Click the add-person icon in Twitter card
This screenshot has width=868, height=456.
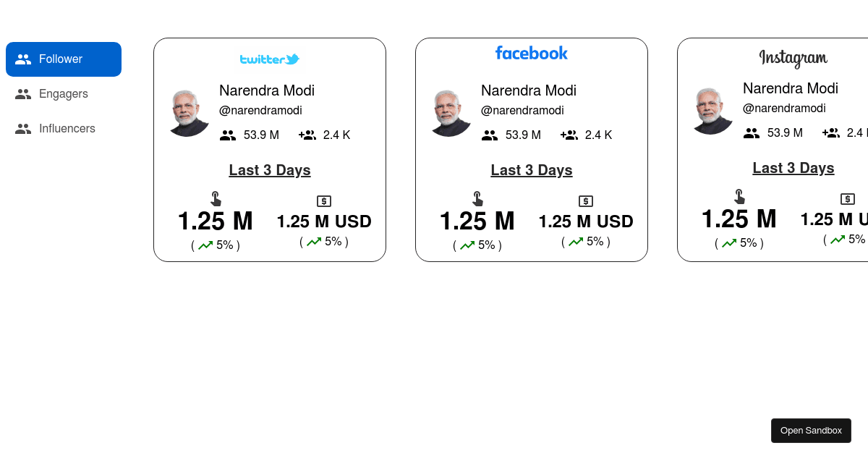click(307, 135)
